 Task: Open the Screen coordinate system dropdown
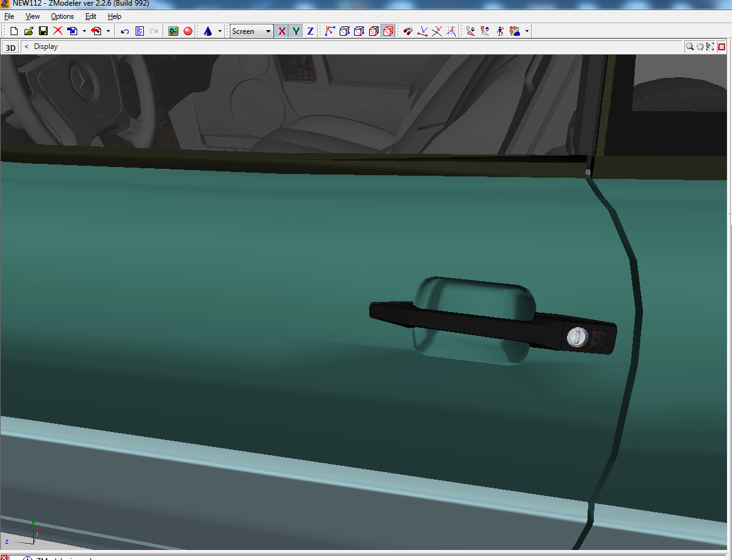pyautogui.click(x=251, y=31)
